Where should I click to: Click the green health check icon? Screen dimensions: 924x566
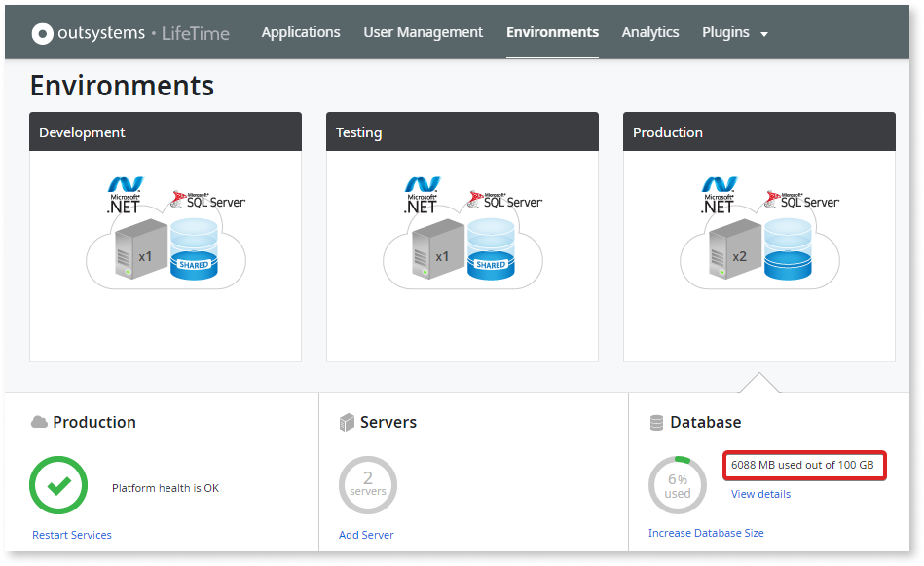click(58, 482)
